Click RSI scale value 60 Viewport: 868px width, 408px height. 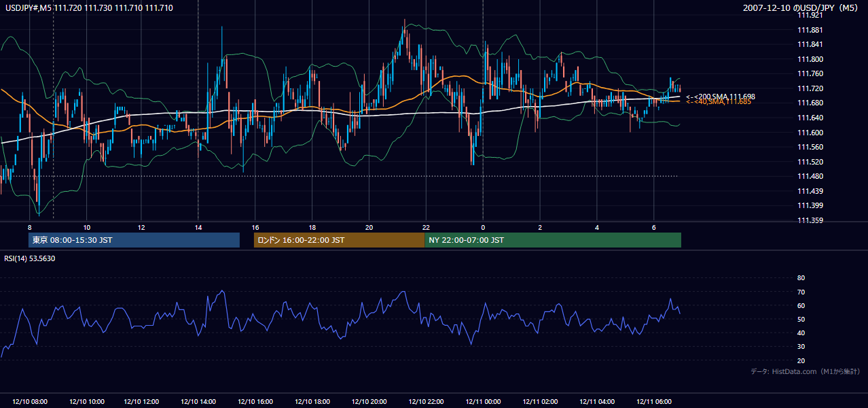click(x=801, y=305)
